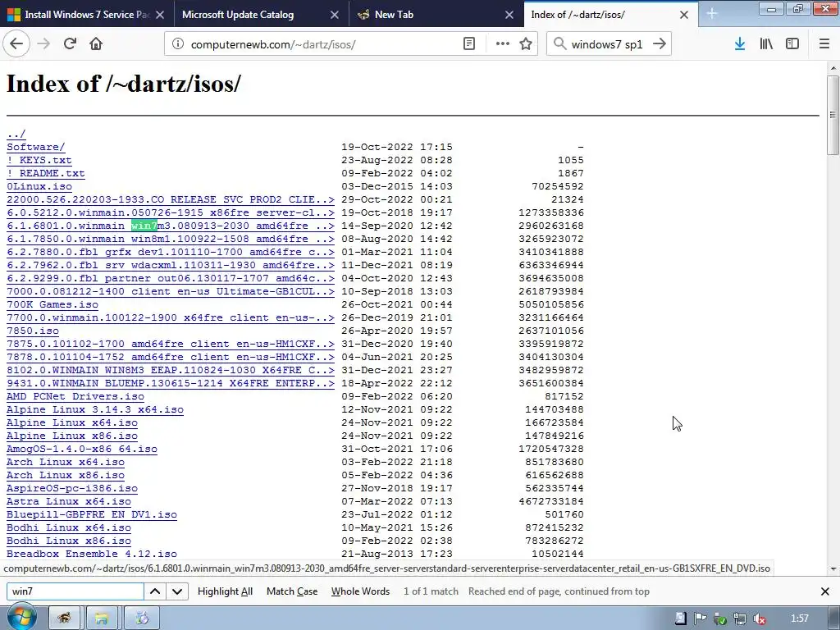Open the Action Center flag icon
Viewport: 840px width, 630px height.
pyautogui.click(x=700, y=619)
